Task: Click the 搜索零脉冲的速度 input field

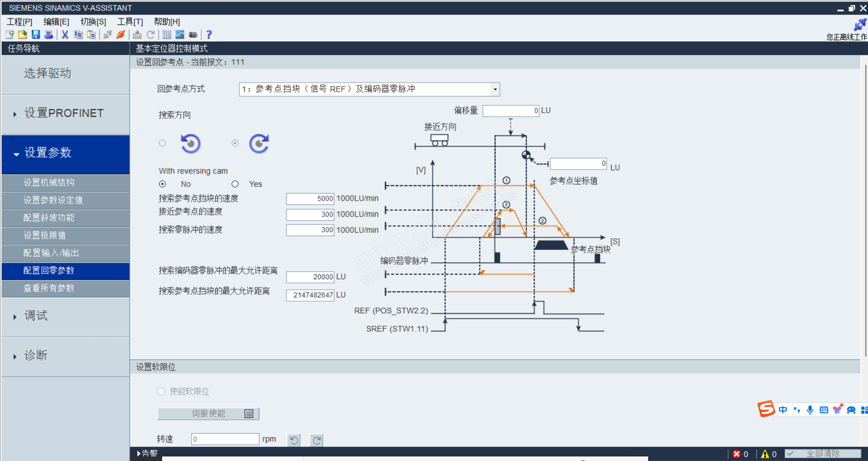Action: pos(310,230)
